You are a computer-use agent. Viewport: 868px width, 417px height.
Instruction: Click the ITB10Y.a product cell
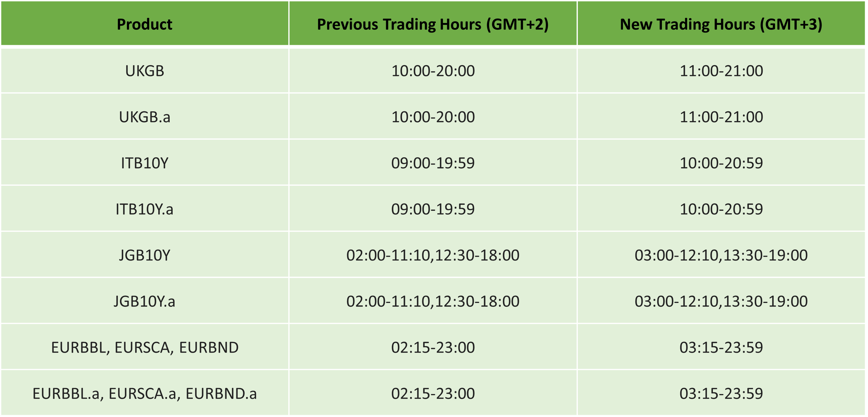tap(145, 209)
